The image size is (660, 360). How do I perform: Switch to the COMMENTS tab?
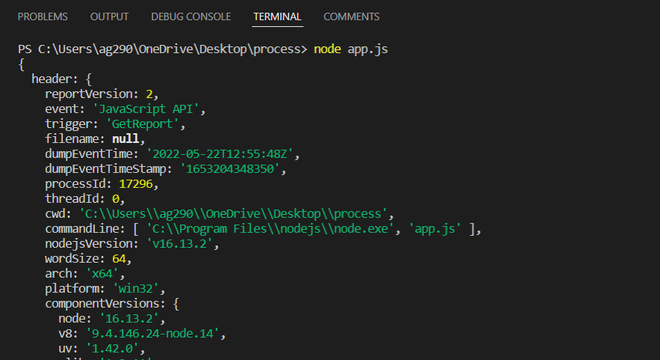[x=351, y=17]
